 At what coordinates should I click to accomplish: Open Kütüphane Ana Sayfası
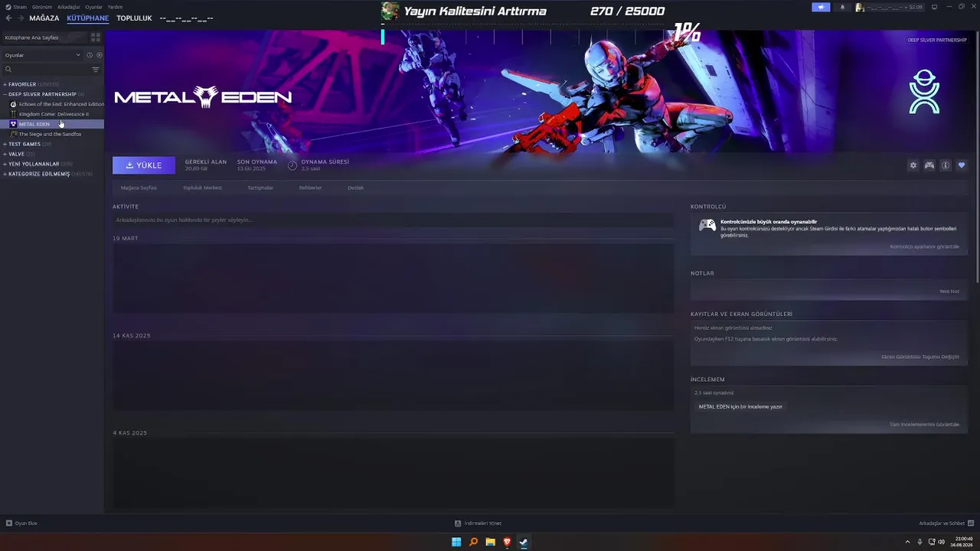(44, 37)
